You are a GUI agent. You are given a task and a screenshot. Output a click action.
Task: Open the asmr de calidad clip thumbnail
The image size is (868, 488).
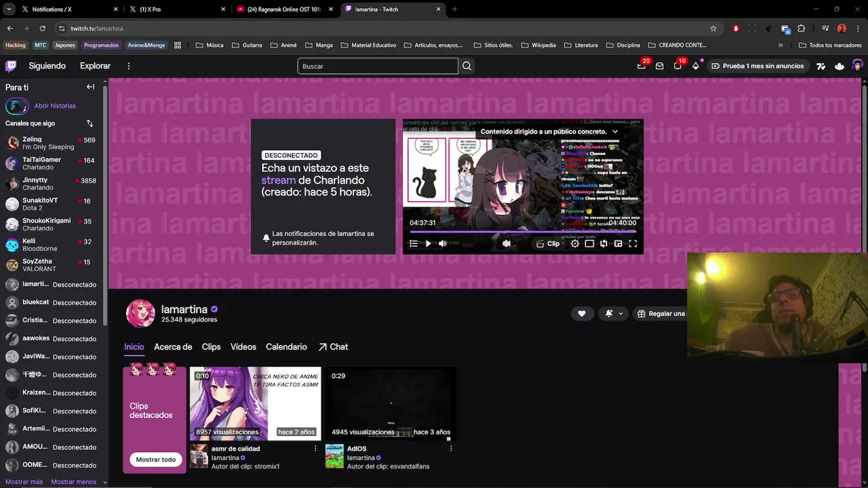pyautogui.click(x=255, y=404)
